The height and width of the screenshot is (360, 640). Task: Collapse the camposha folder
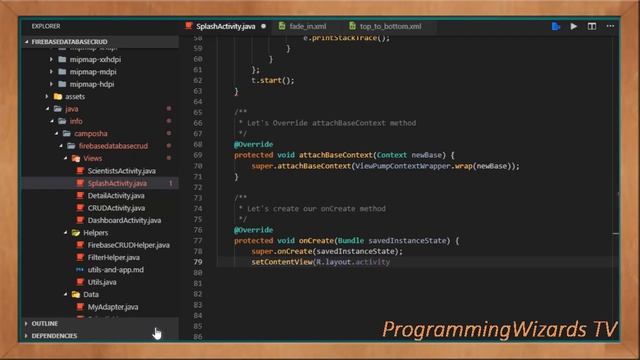coord(56,133)
